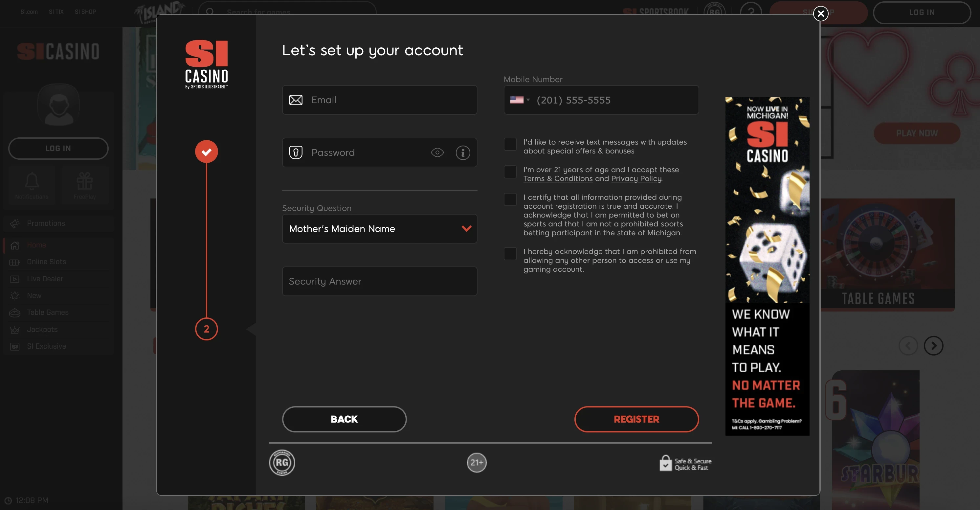The height and width of the screenshot is (510, 980).
Task: Click the SI Casino logo in dialog
Action: pyautogui.click(x=207, y=64)
